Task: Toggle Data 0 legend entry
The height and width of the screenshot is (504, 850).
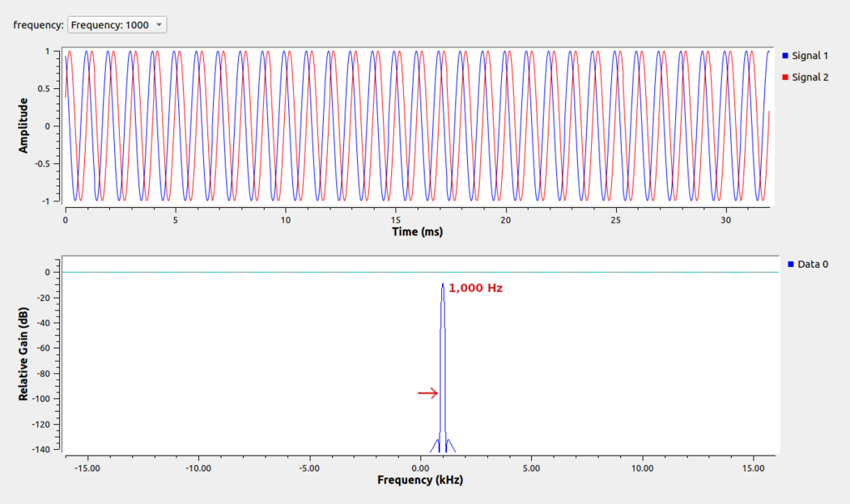Action: pyautogui.click(x=813, y=264)
